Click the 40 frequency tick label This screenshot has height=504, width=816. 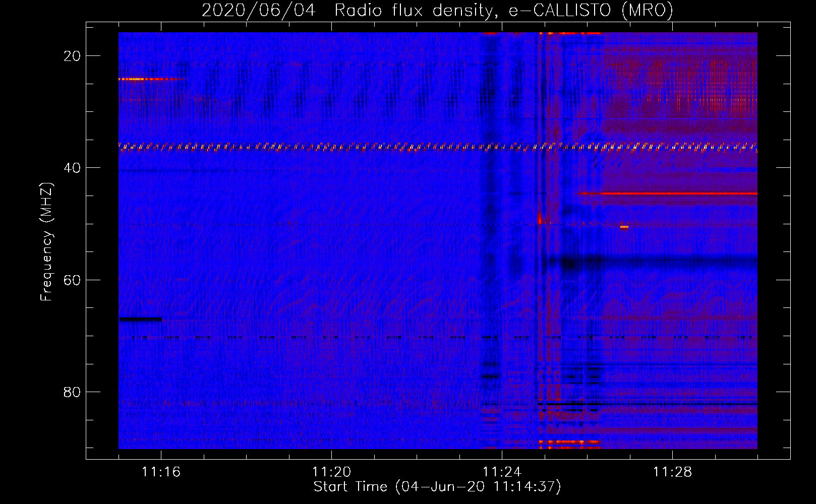pyautogui.click(x=72, y=168)
